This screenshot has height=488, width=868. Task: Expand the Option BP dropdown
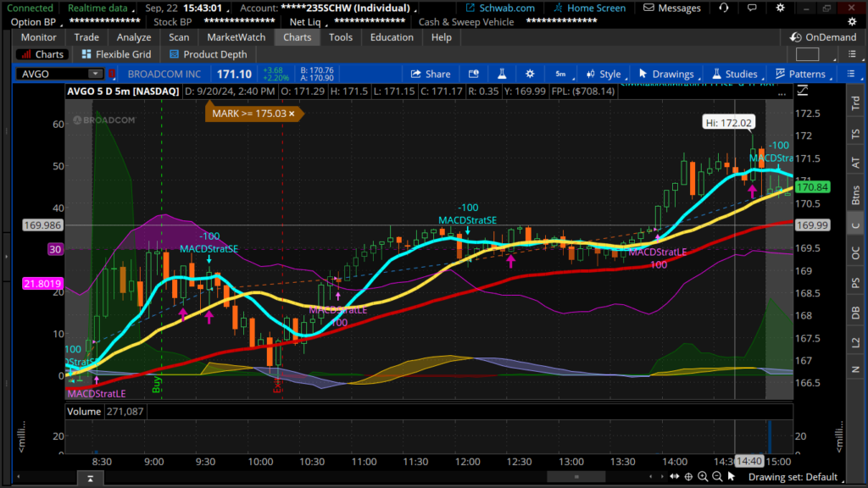pyautogui.click(x=36, y=21)
